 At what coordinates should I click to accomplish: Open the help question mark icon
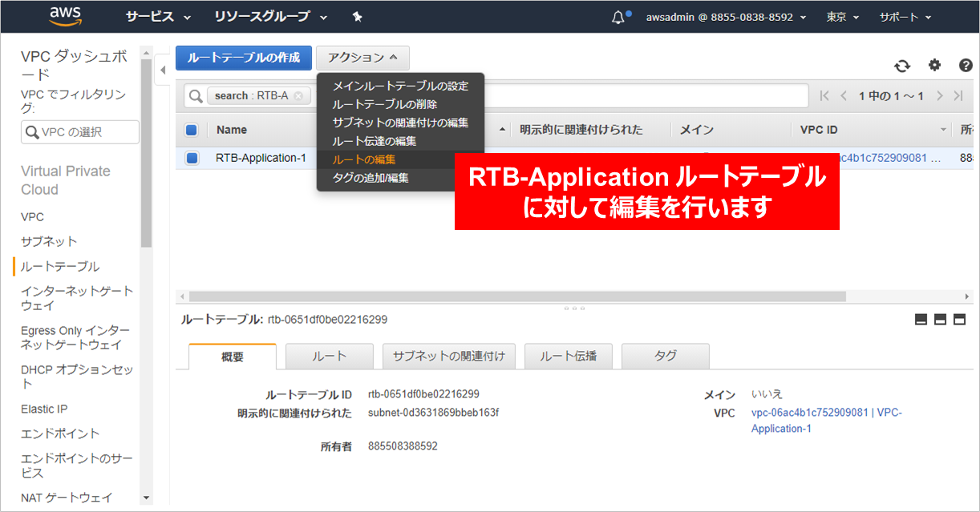coord(966,66)
